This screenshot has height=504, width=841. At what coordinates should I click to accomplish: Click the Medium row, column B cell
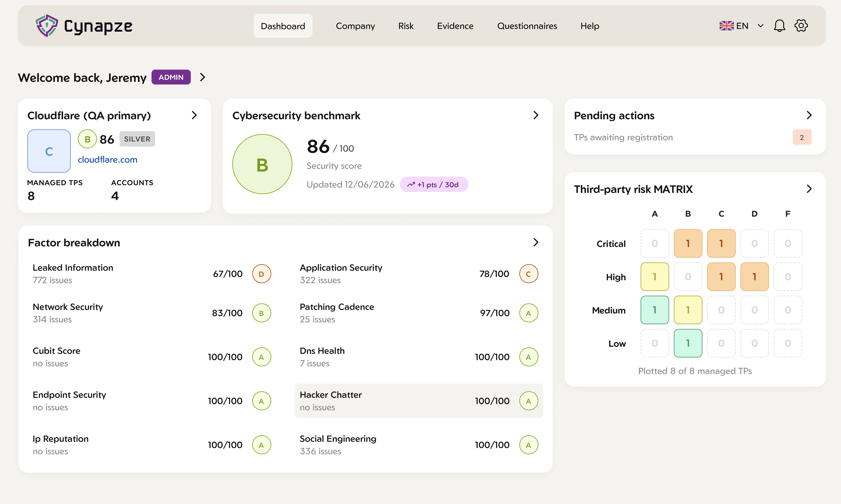(x=688, y=310)
